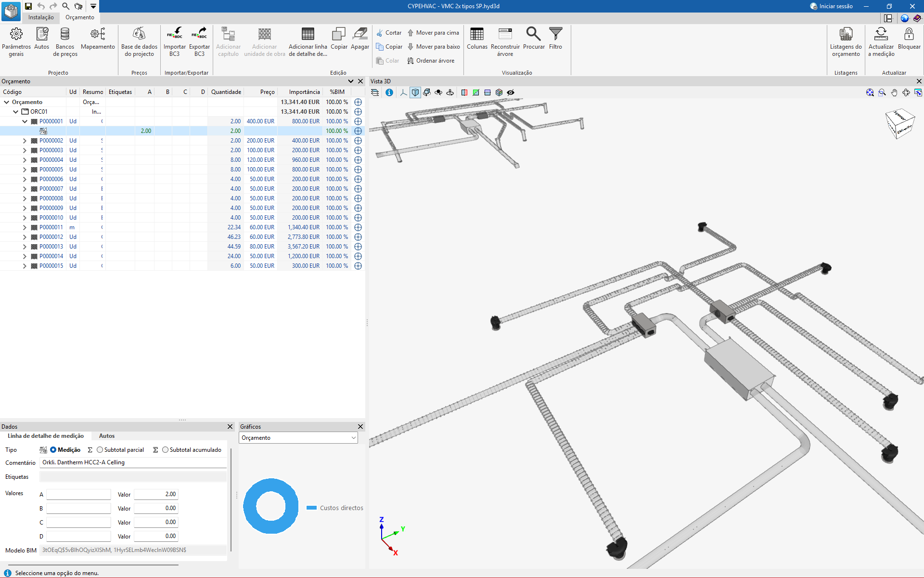
Task: Collapse the ORC01 chapter
Action: pyautogui.click(x=16, y=112)
